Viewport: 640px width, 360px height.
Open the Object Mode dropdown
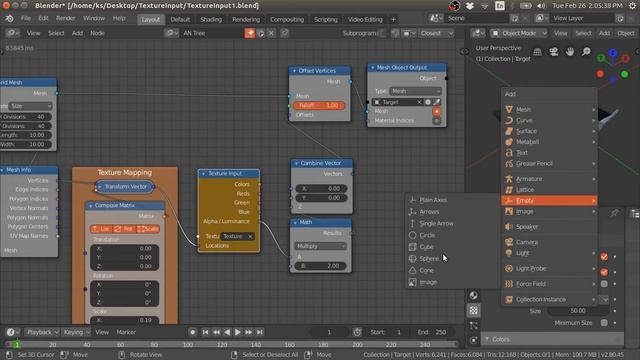pyautogui.click(x=518, y=33)
